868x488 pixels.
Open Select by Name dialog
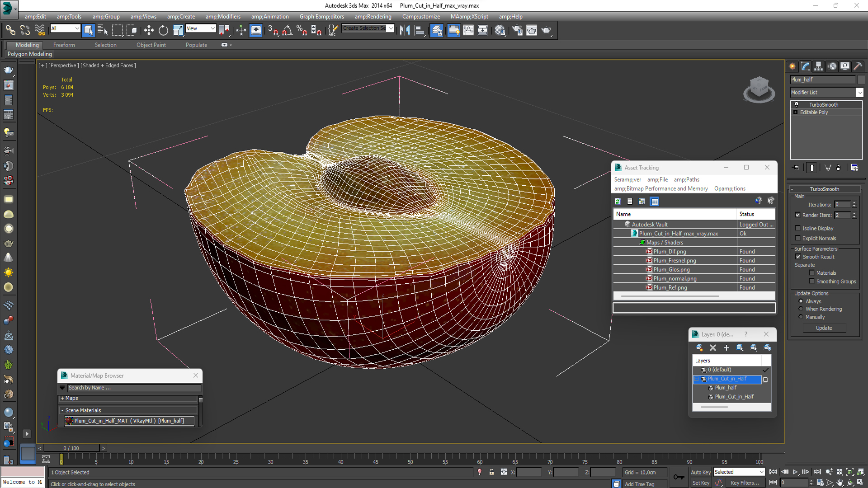[103, 30]
